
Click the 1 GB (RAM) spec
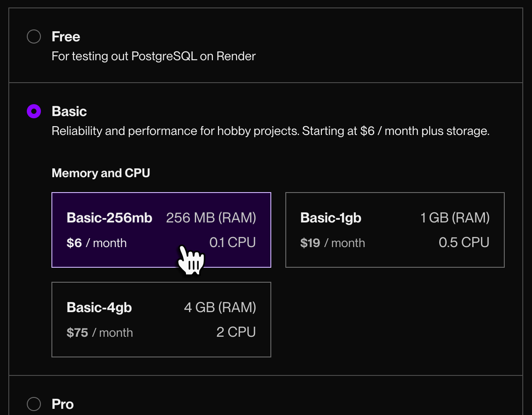(x=455, y=218)
